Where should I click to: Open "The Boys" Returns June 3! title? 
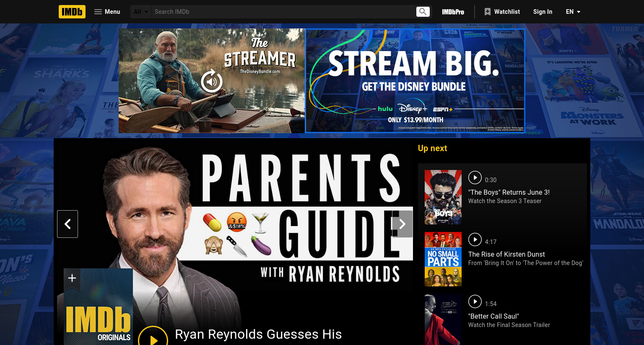click(x=509, y=192)
